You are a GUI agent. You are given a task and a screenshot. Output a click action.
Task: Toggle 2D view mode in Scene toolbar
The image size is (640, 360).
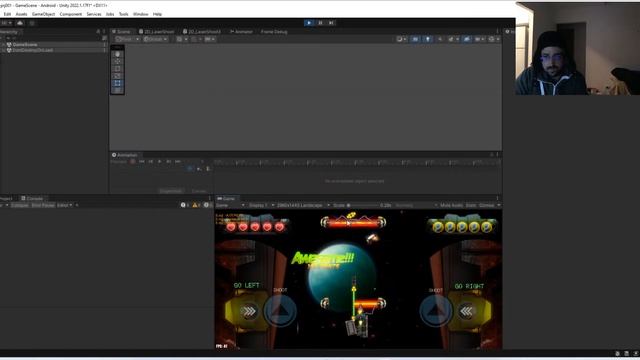(x=415, y=39)
